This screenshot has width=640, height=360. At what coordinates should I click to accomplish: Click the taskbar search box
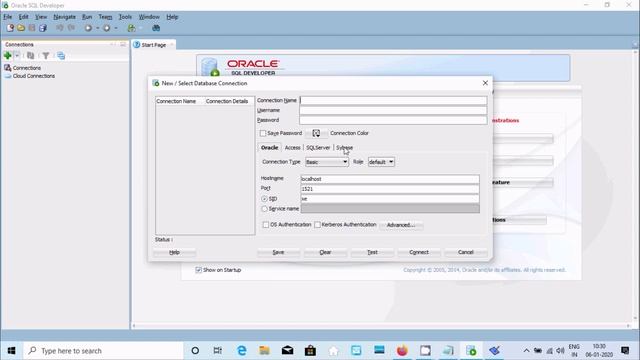coord(104,351)
